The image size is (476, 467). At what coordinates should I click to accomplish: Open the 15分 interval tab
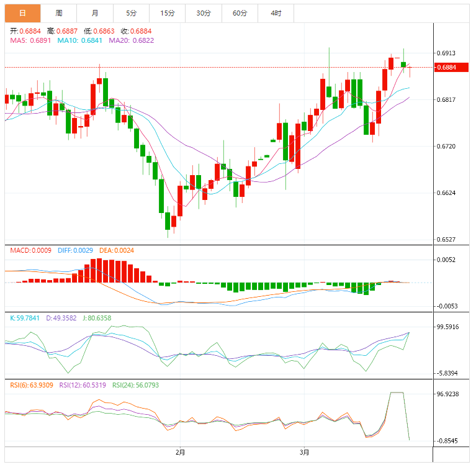168,13
